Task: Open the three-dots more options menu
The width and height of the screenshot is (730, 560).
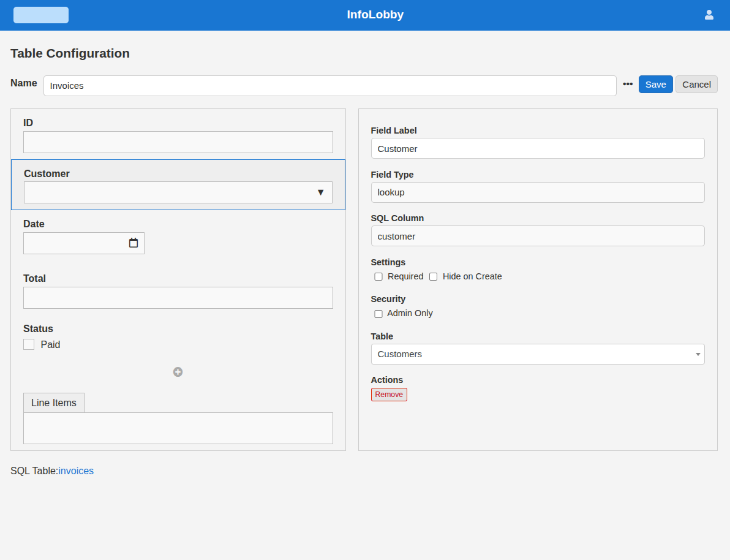Action: tap(628, 84)
